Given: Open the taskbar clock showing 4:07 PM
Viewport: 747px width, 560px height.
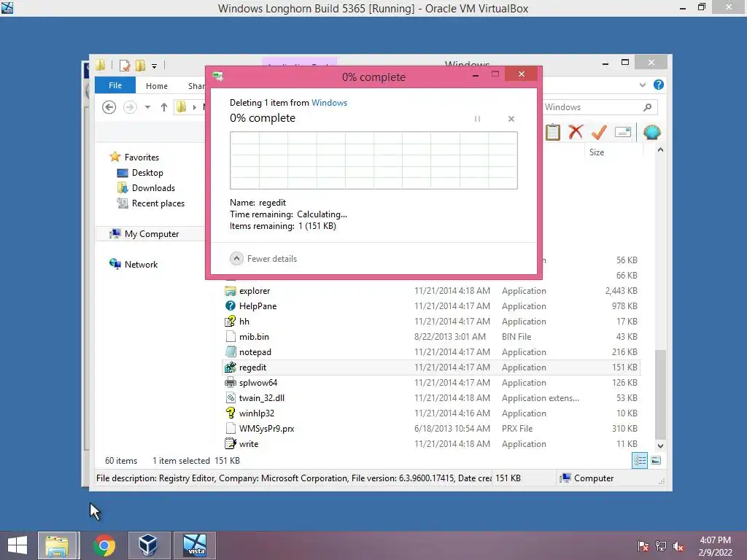Looking at the screenshot, I should click(715, 546).
